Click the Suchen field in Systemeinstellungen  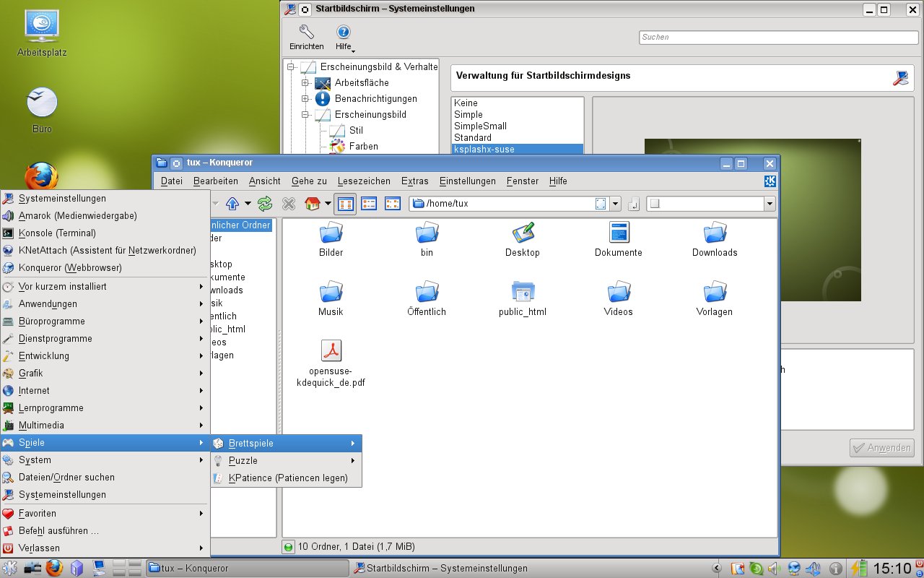(778, 37)
